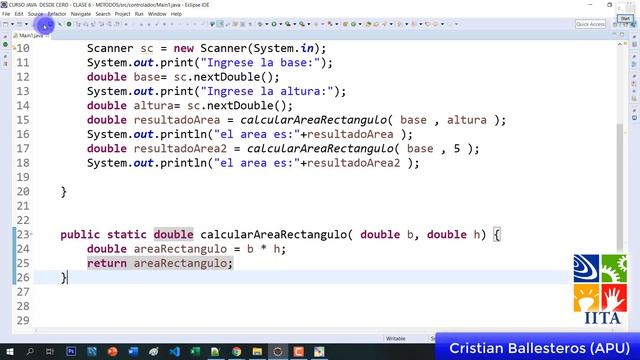Image resolution: width=640 pixels, height=360 pixels.
Task: Open Photoshop from the taskbar
Action: pyautogui.click(x=71, y=351)
